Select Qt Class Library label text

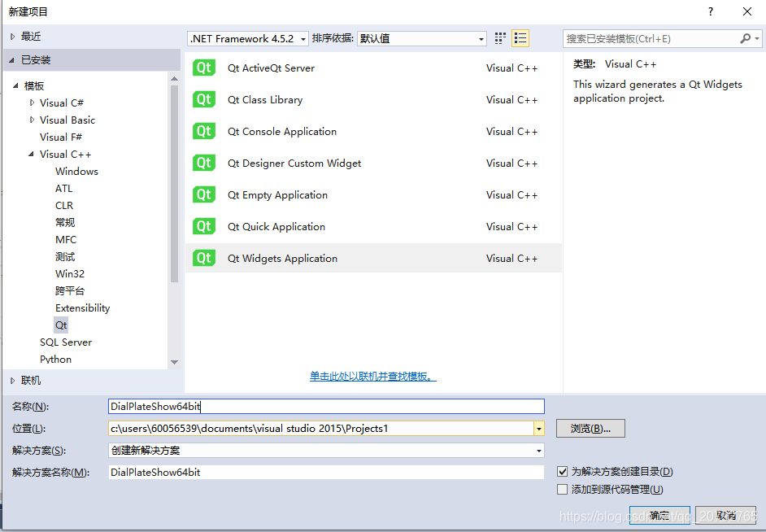(x=265, y=100)
